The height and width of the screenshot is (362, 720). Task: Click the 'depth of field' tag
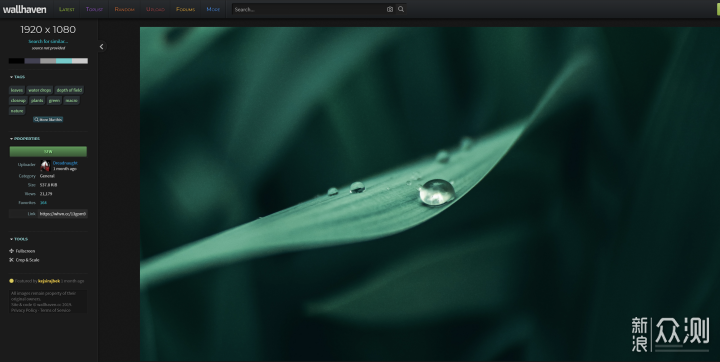coord(69,90)
